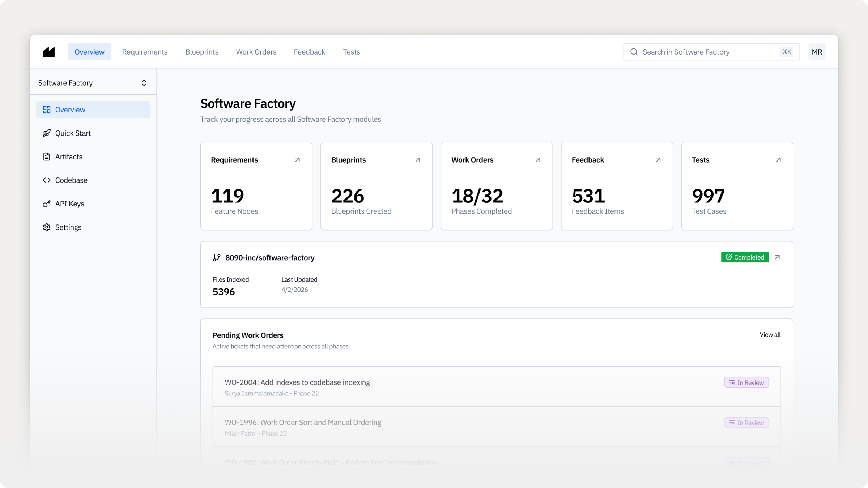Open the Tests top navigation tab
Image resolution: width=868 pixels, height=488 pixels.
pos(351,52)
